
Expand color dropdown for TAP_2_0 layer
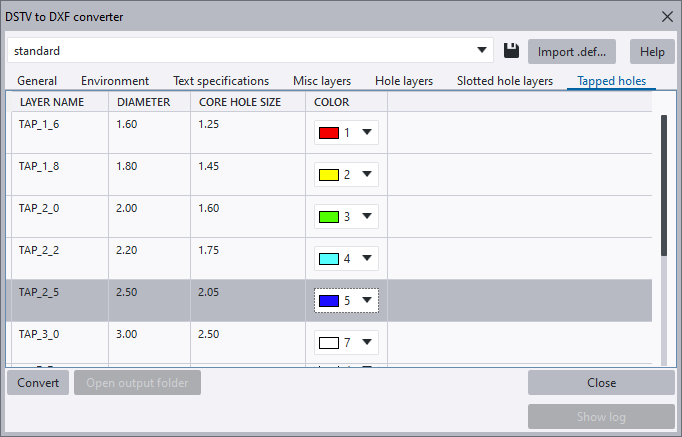pyautogui.click(x=367, y=217)
